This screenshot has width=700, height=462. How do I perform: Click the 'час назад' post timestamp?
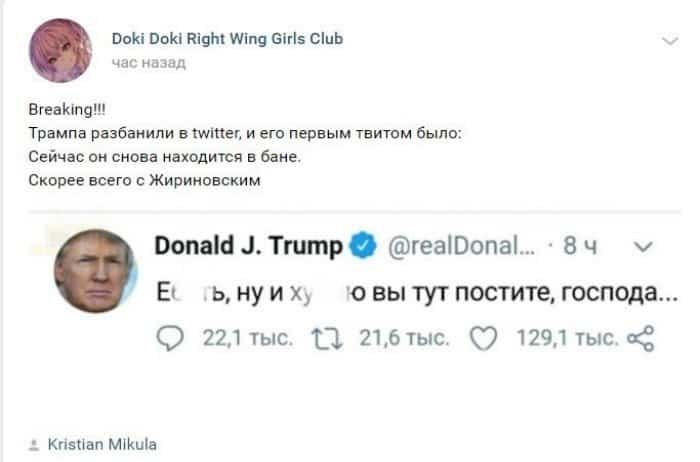[x=149, y=63]
